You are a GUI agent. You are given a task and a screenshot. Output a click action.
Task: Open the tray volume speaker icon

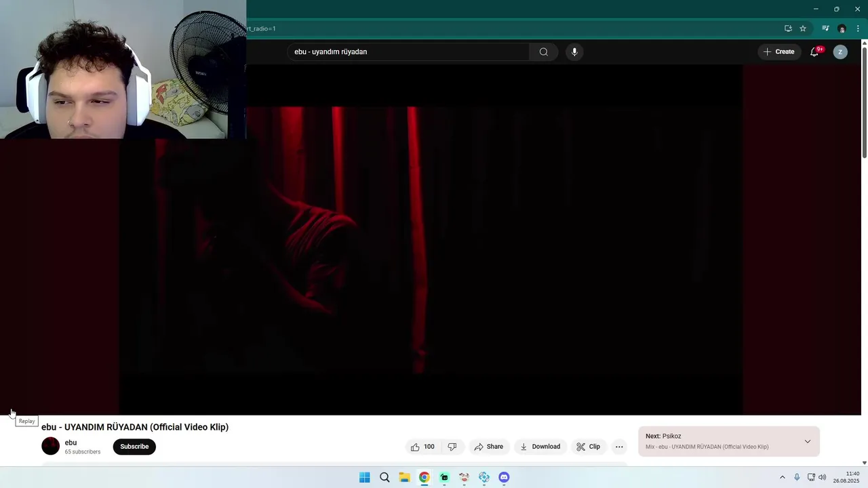[823, 477]
